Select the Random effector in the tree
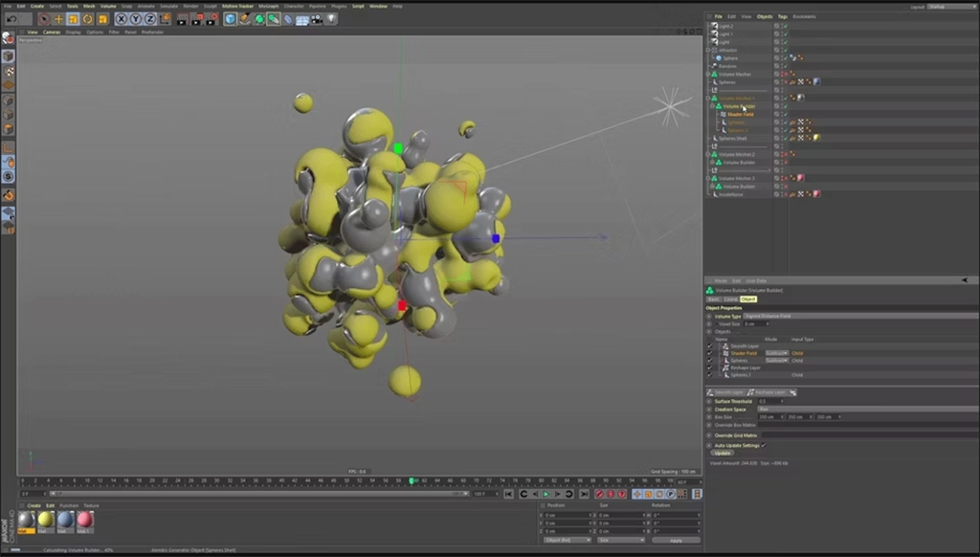This screenshot has width=980, height=557. click(727, 66)
